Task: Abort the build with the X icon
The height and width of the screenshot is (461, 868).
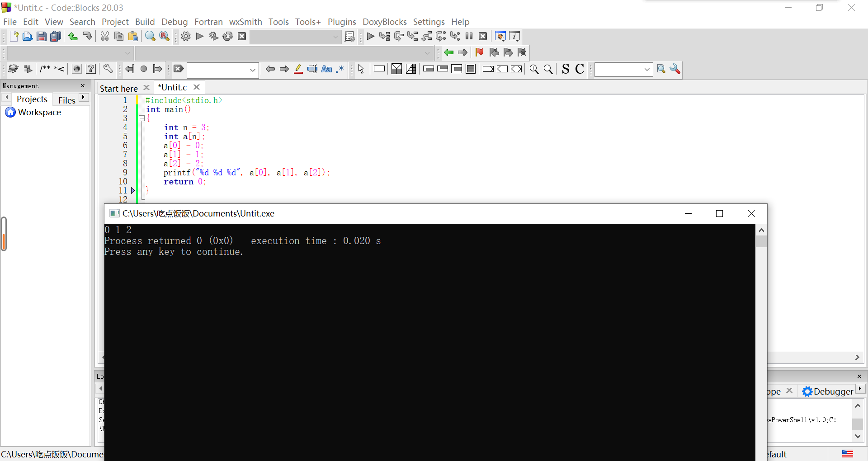Action: pyautogui.click(x=242, y=36)
